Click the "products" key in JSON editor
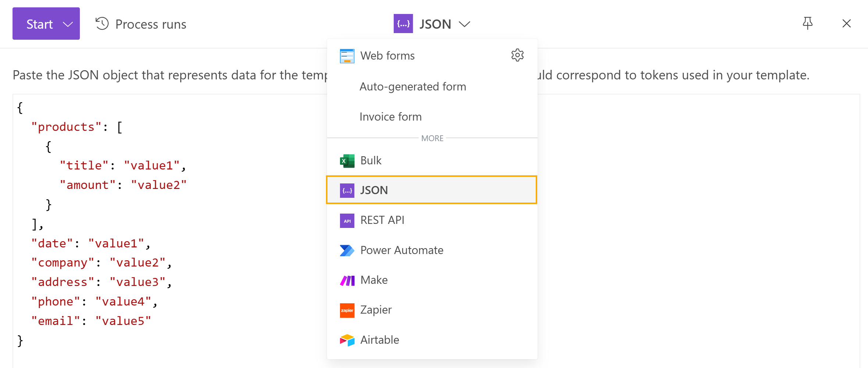The width and height of the screenshot is (868, 368). point(66,127)
